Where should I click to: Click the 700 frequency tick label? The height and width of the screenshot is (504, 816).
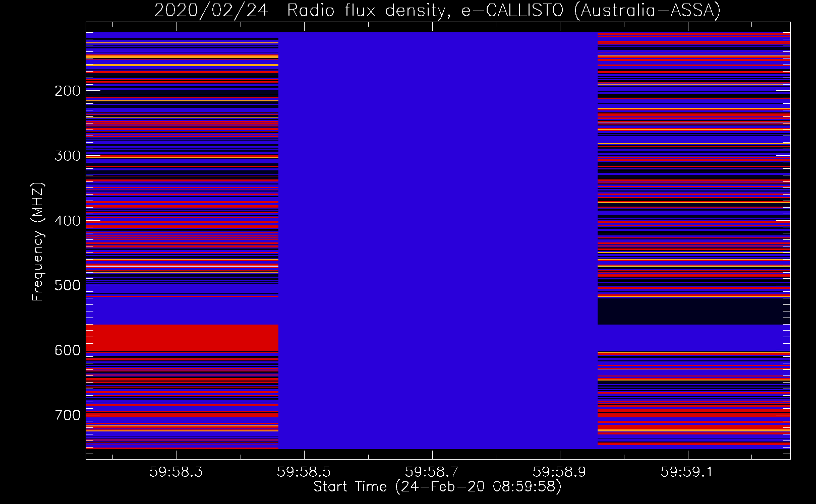point(68,415)
